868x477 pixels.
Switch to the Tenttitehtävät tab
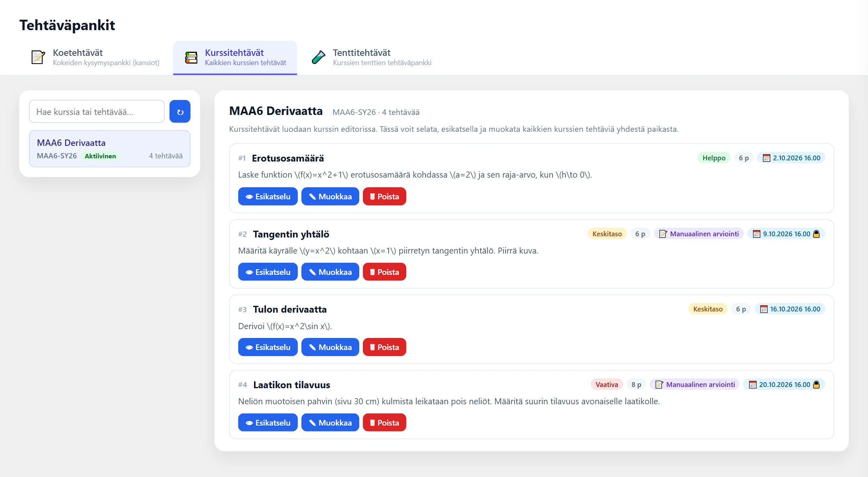point(371,57)
